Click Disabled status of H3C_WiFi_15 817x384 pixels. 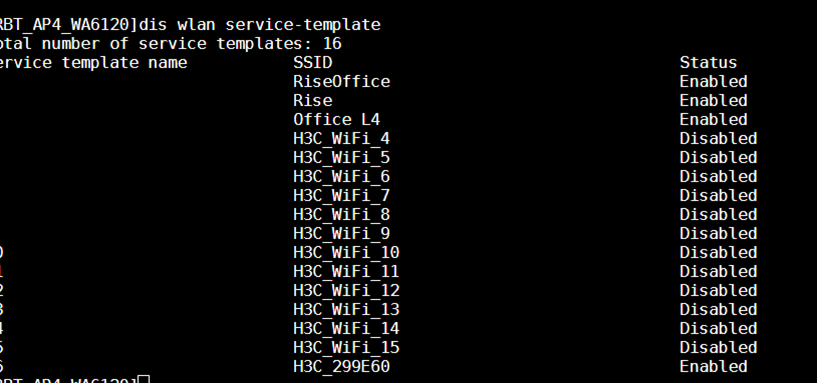[718, 348]
